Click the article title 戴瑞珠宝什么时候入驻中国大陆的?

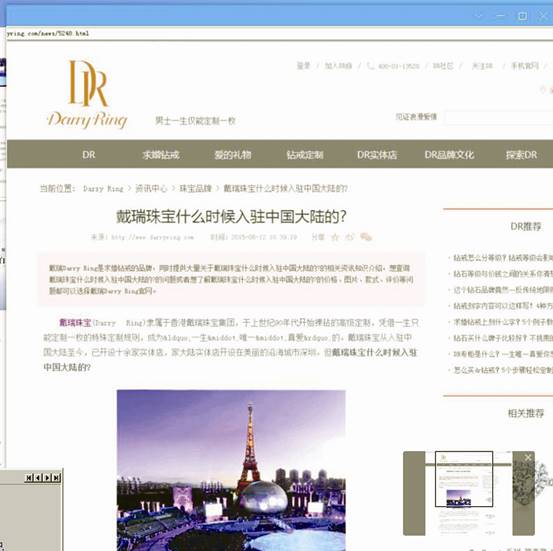tap(231, 217)
